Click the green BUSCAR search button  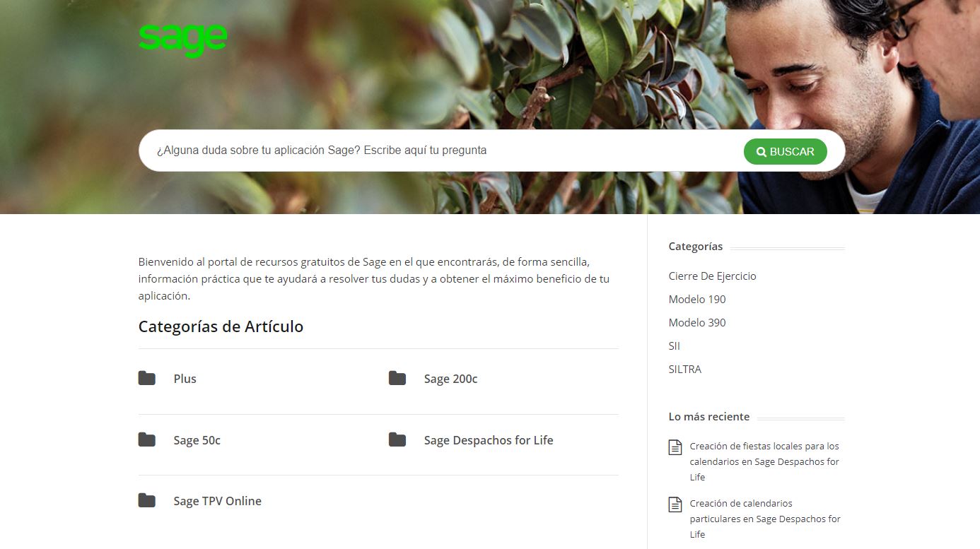click(x=785, y=151)
